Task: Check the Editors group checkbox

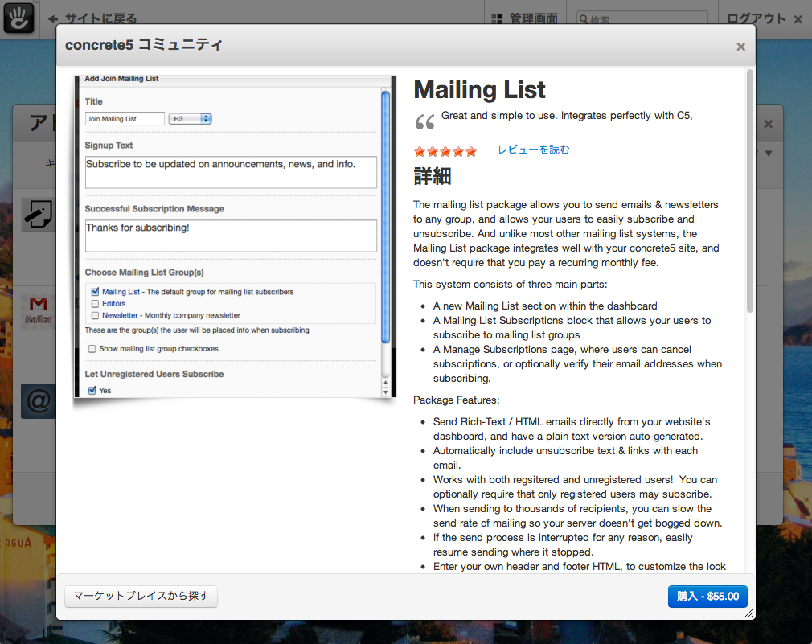Action: tap(95, 304)
